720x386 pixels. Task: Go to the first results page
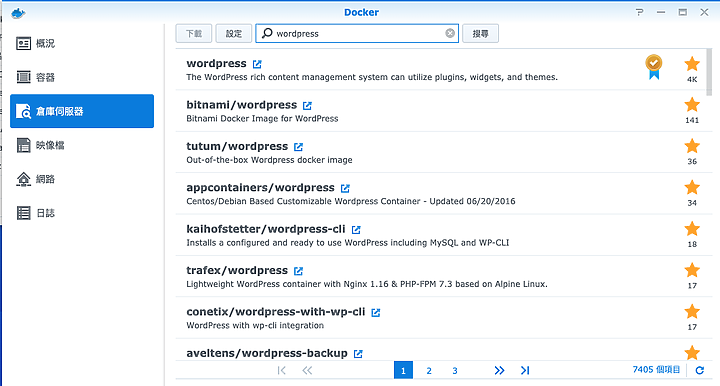[281, 370]
